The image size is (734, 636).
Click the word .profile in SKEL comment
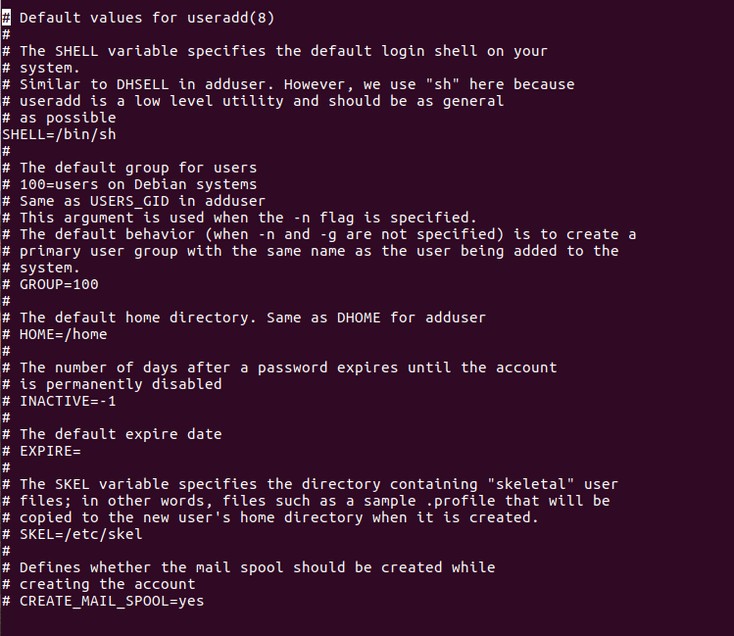pyautogui.click(x=461, y=501)
